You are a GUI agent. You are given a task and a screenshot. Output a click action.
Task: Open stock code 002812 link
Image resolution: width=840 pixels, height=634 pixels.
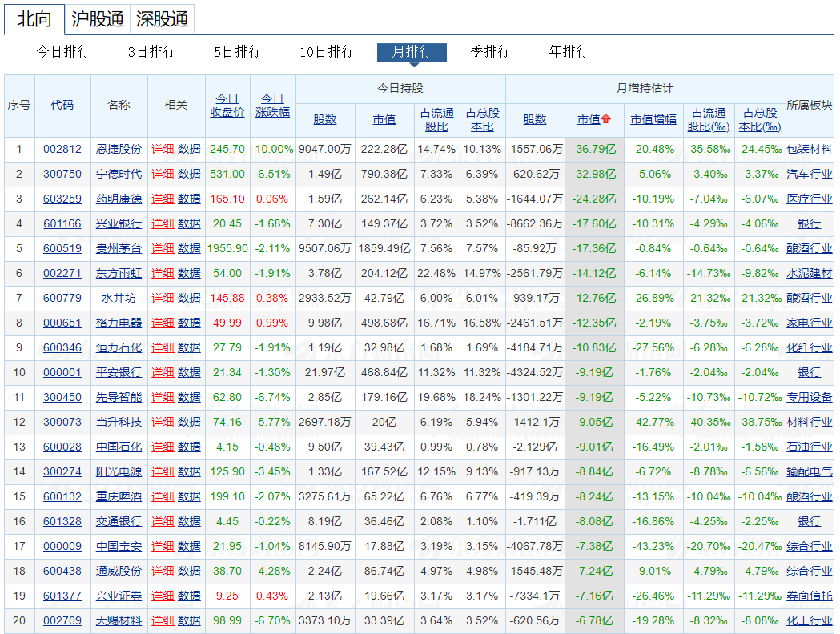62,149
